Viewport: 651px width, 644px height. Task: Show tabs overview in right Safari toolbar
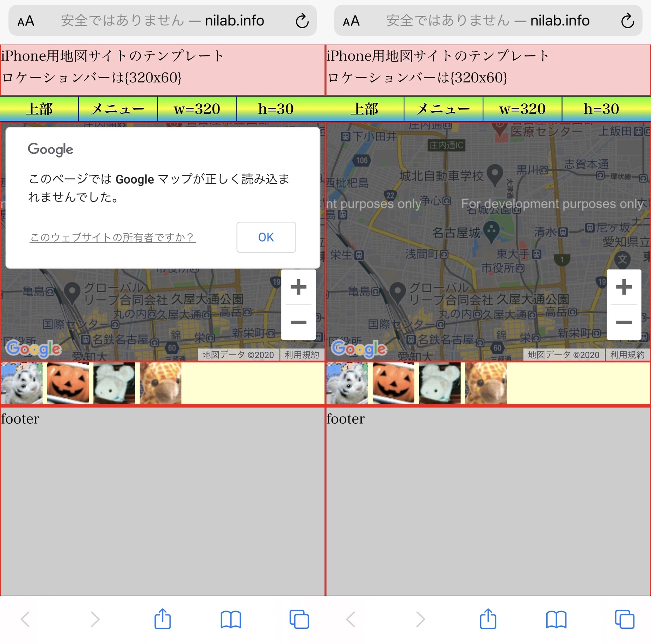pyautogui.click(x=625, y=619)
